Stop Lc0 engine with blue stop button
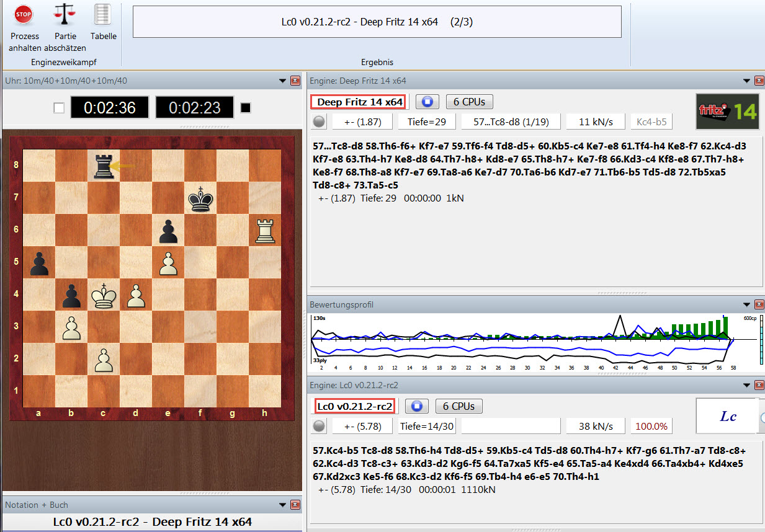This screenshot has height=532, width=765. 417,406
